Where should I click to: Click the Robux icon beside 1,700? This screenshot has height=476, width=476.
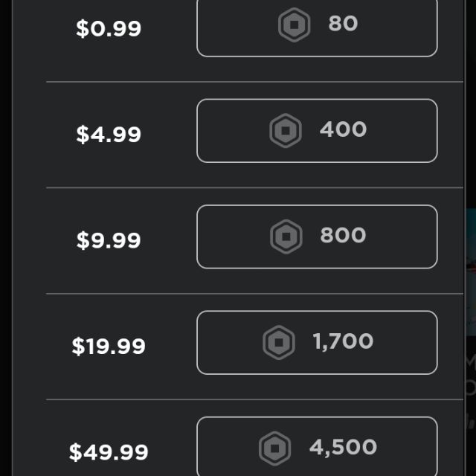point(279,343)
